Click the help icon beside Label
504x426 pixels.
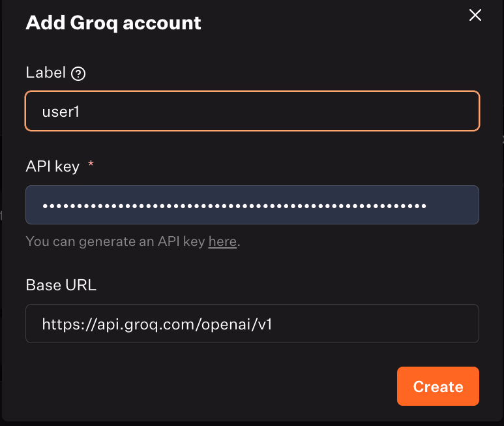tap(78, 74)
